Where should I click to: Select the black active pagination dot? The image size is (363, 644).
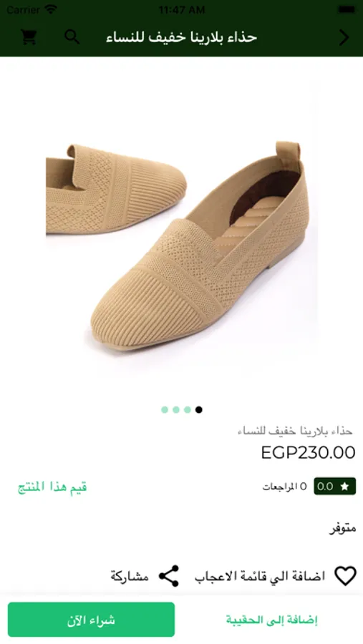[x=198, y=409]
